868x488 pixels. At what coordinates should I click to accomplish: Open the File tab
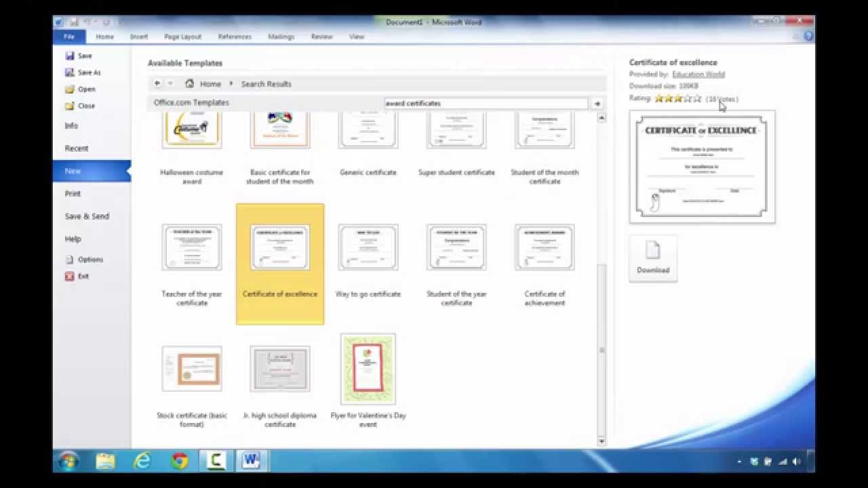pos(69,37)
